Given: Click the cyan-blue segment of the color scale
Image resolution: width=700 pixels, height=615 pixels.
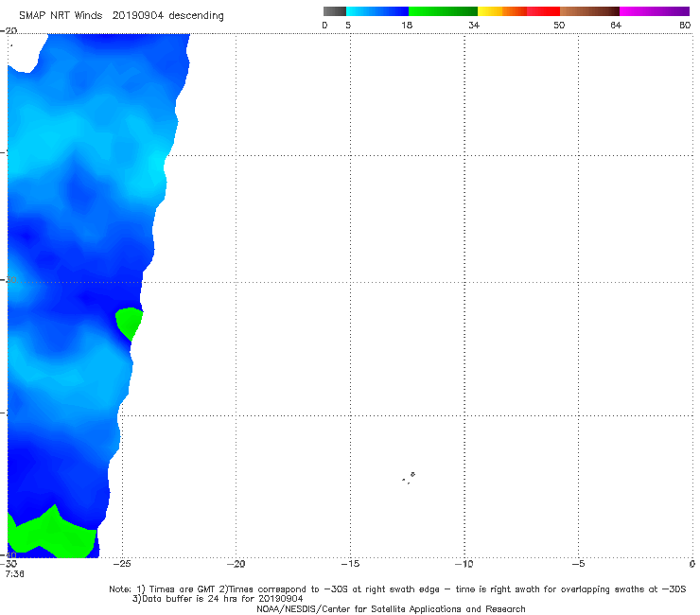Looking at the screenshot, I should click(x=377, y=11).
